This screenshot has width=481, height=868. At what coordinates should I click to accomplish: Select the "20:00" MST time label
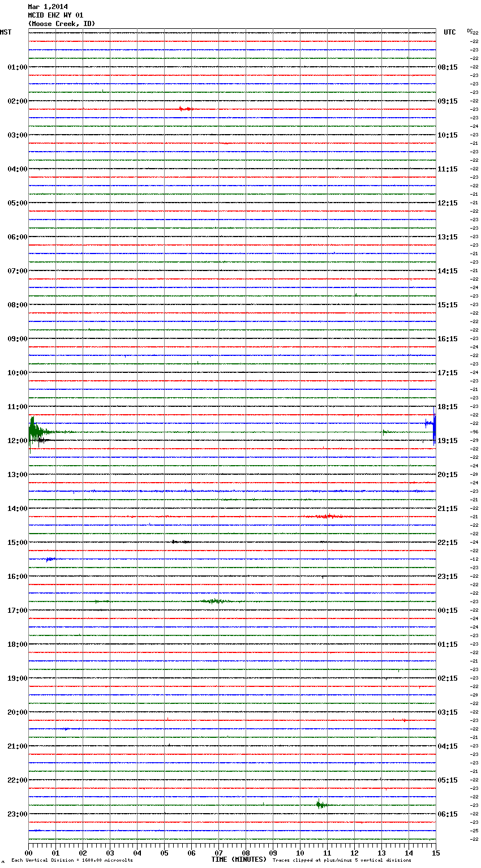(x=18, y=712)
